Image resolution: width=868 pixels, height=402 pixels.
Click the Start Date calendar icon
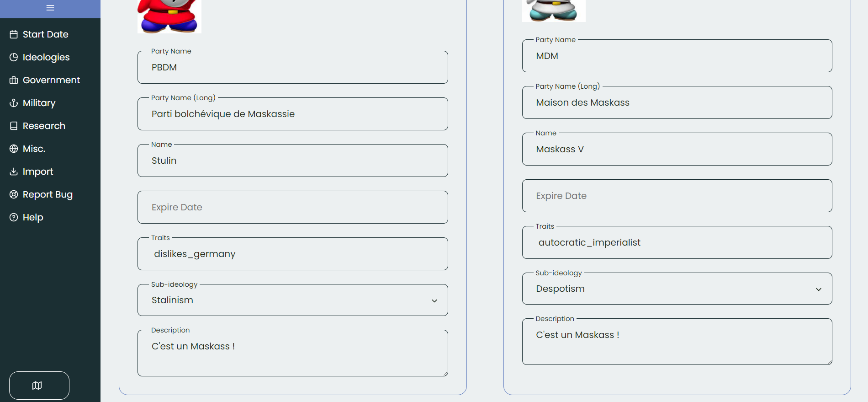tap(14, 34)
